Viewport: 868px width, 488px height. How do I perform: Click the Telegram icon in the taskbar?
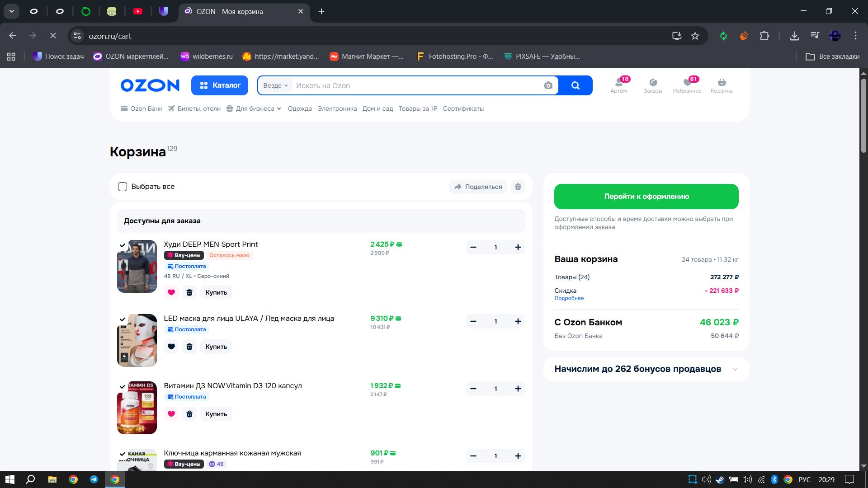(x=94, y=479)
